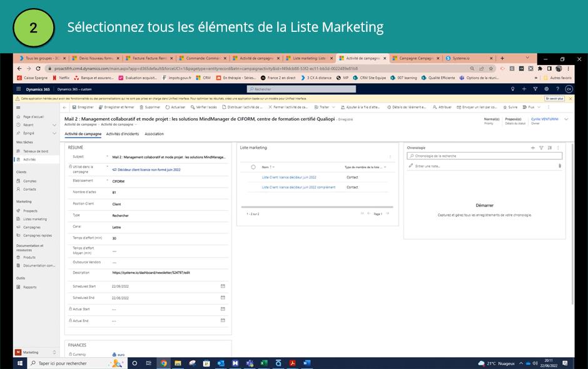Open the Type de membre column dropdown
Screen dimensions: 588x369
click(366, 167)
